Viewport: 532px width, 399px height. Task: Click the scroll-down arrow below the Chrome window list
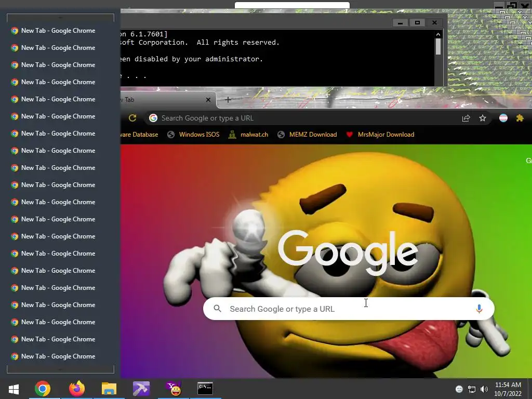[60, 369]
